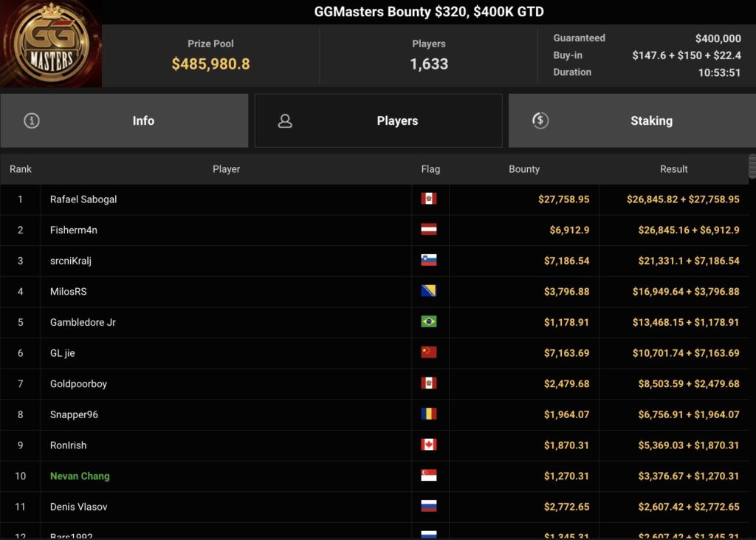Viewport: 756px width, 540px height.
Task: Click Fisherm4n's Austria flag icon
Action: [x=428, y=230]
